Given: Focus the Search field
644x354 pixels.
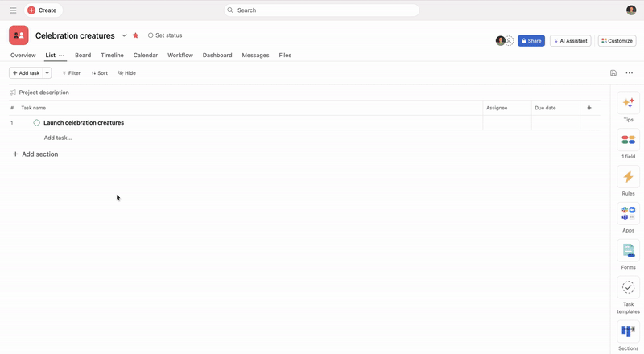Looking at the screenshot, I should pos(321,10).
